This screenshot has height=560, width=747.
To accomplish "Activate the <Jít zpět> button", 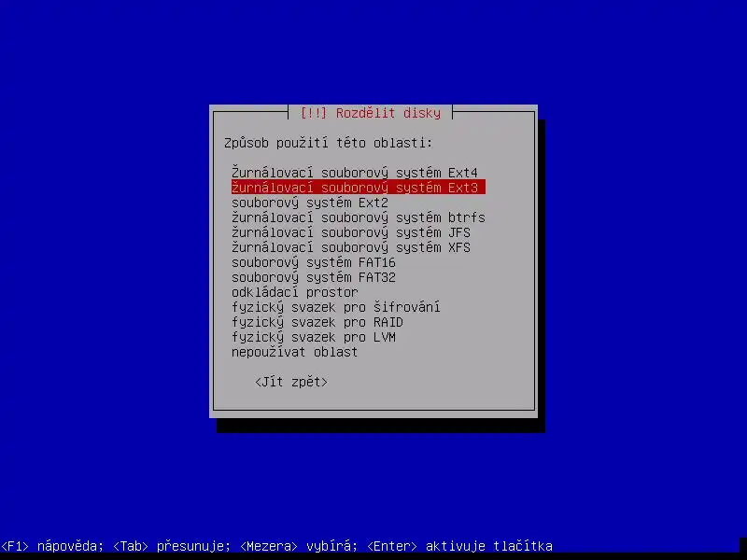I will (x=291, y=382).
